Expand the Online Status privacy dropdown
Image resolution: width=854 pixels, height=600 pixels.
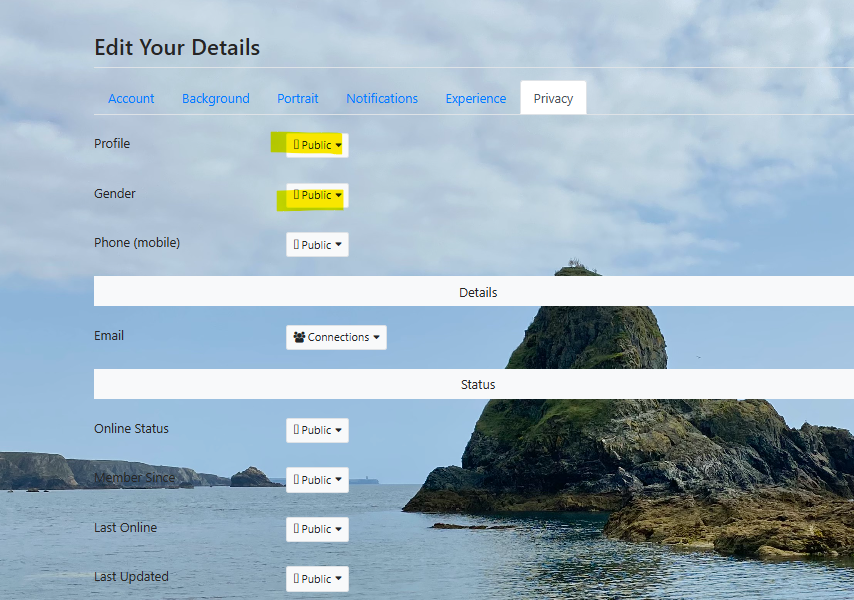tap(317, 430)
